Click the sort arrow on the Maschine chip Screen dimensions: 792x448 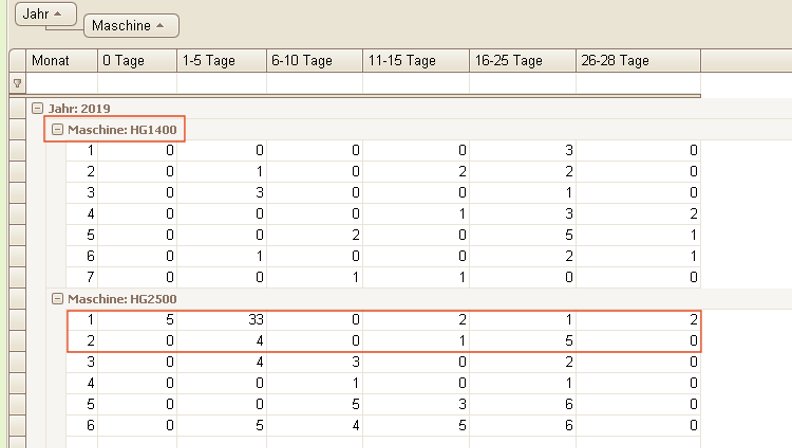pos(160,25)
